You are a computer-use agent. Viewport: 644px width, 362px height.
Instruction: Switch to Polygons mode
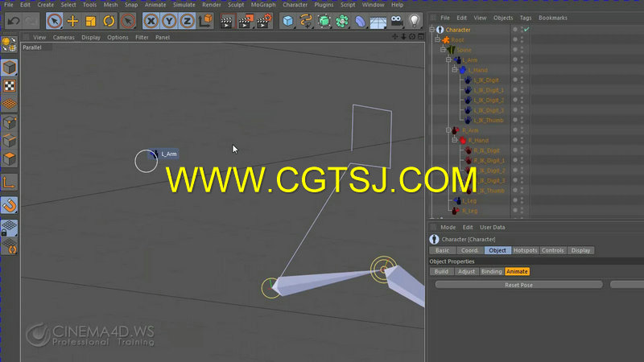(9, 158)
